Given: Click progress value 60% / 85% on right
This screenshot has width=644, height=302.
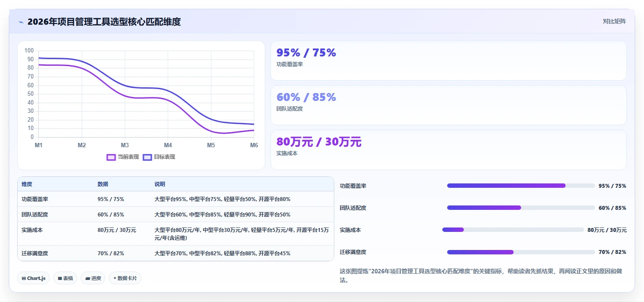Looking at the screenshot, I should (612, 208).
